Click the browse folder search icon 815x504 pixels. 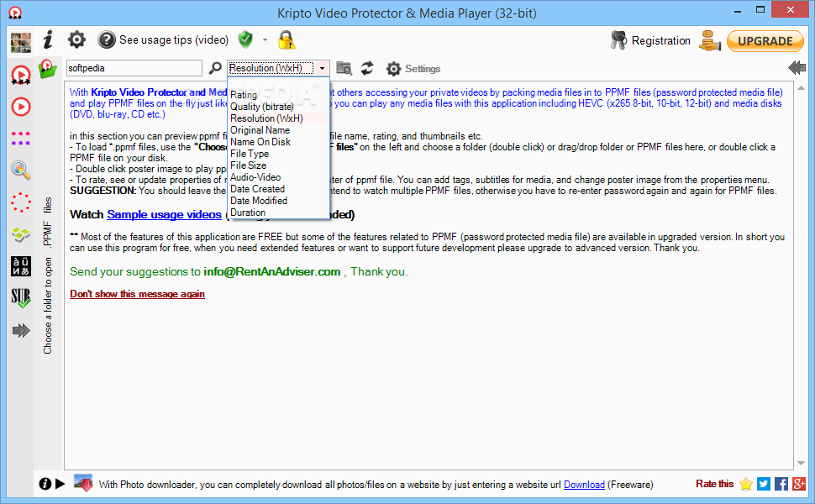pos(344,68)
